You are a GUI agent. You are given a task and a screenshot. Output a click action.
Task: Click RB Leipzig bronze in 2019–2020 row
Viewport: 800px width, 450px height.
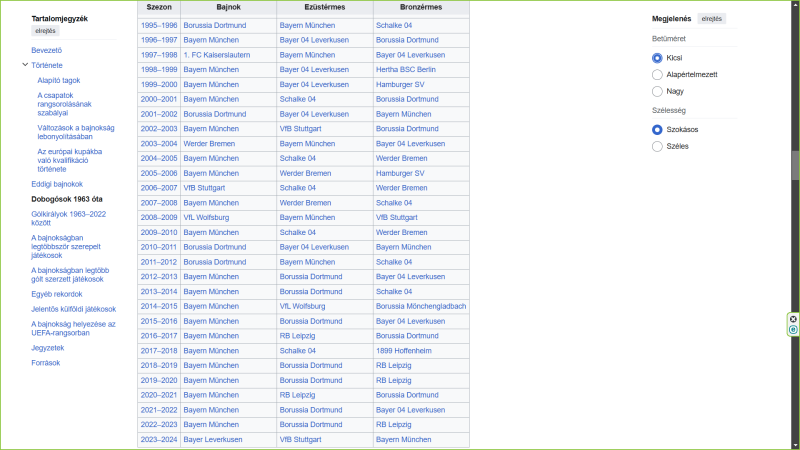pyautogui.click(x=393, y=380)
